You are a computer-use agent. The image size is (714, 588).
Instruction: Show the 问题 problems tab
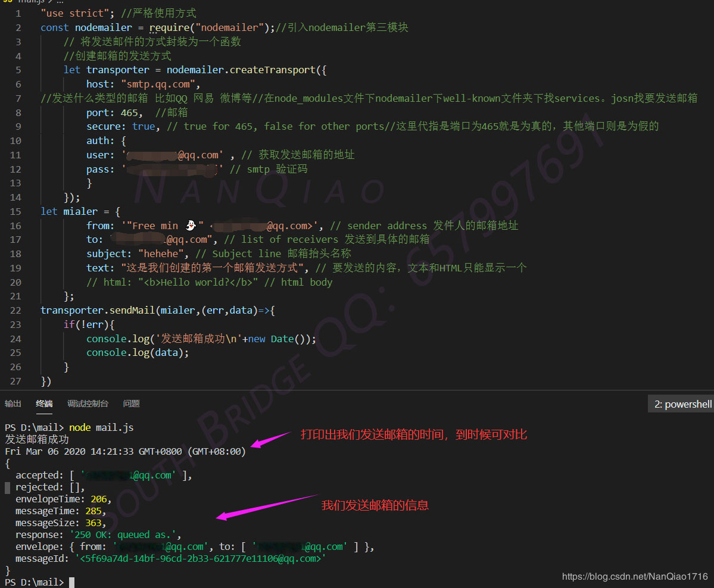[x=131, y=404]
